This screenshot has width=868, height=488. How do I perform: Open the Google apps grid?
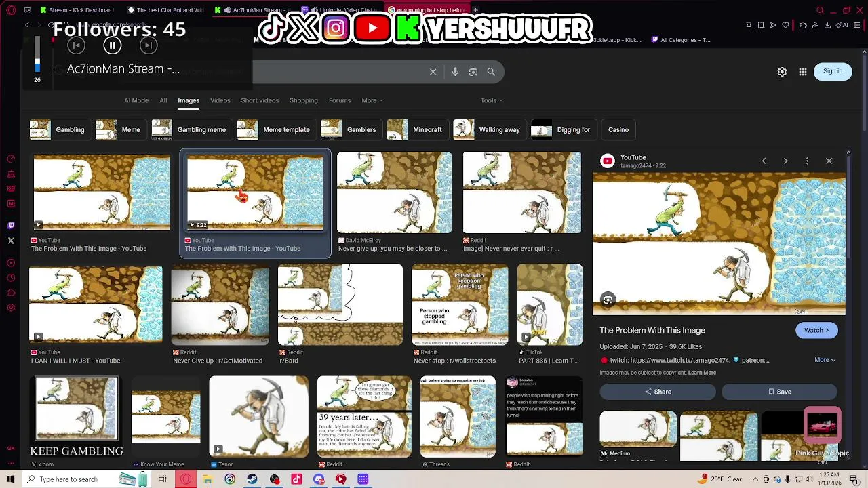[x=803, y=72]
